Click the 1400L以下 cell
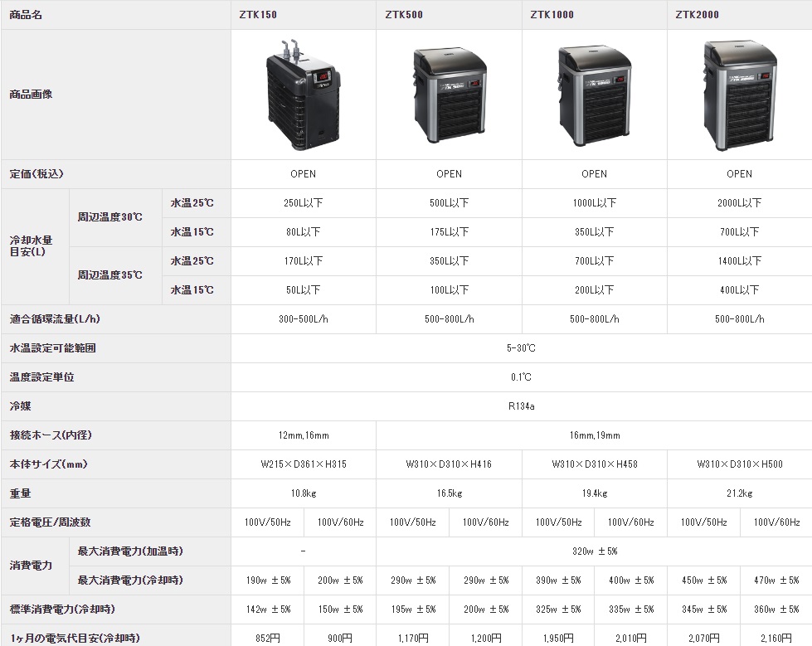This screenshot has height=646, width=812. pos(740,261)
